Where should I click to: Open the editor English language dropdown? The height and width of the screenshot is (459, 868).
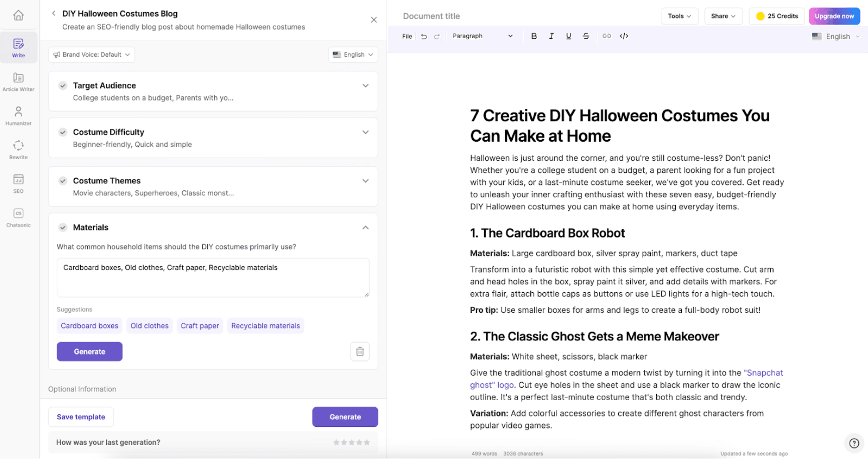pyautogui.click(x=836, y=36)
